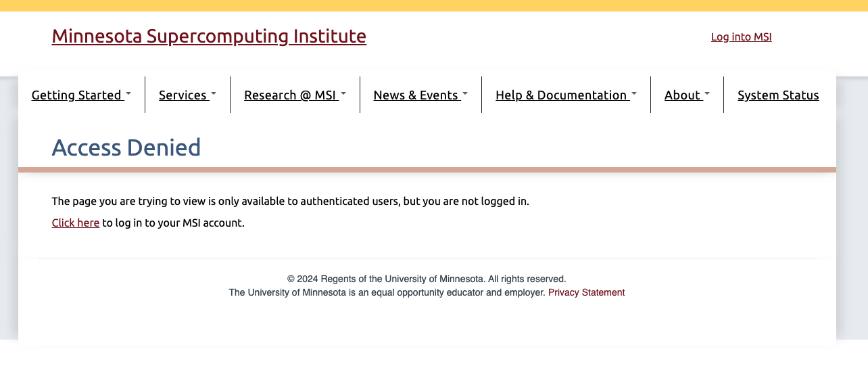Click the caret arrow next to About
This screenshot has height=366, width=868.
click(x=707, y=94)
